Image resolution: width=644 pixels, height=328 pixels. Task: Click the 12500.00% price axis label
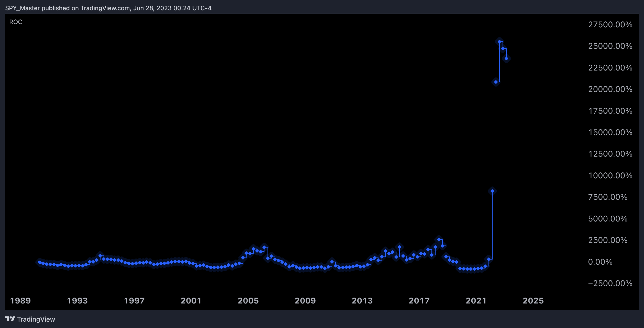click(610, 154)
